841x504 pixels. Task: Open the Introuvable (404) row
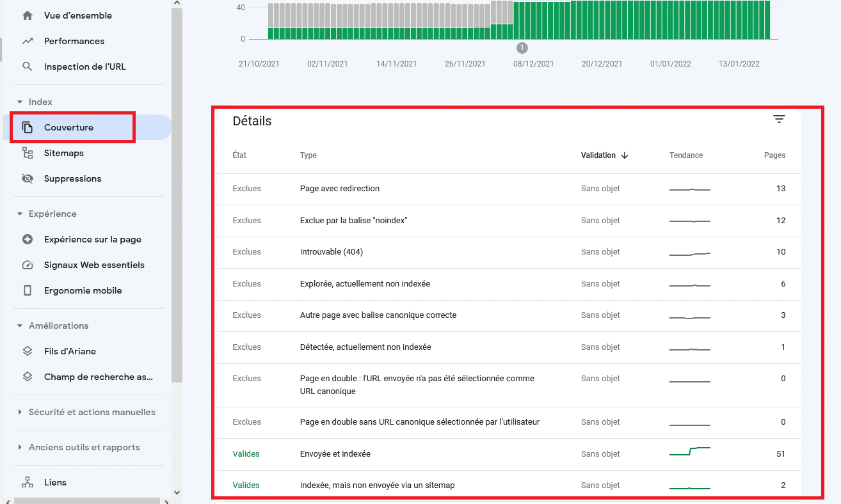click(x=331, y=252)
